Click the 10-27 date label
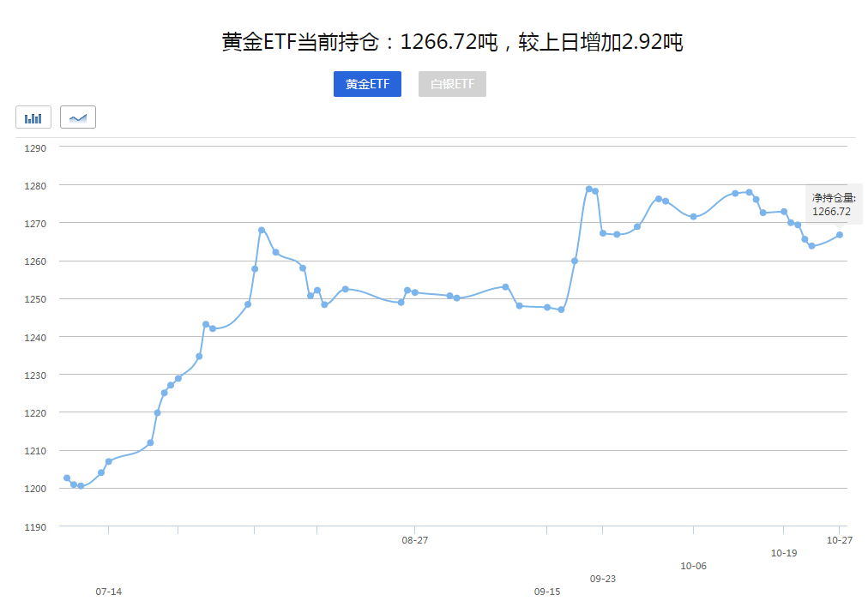The height and width of the screenshot is (607, 868). click(x=839, y=540)
